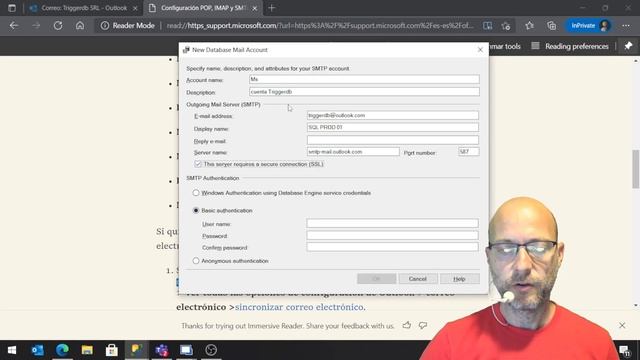The height and width of the screenshot is (360, 640).
Task: Follow the sincronizar correo electrónico link
Action: (x=299, y=307)
